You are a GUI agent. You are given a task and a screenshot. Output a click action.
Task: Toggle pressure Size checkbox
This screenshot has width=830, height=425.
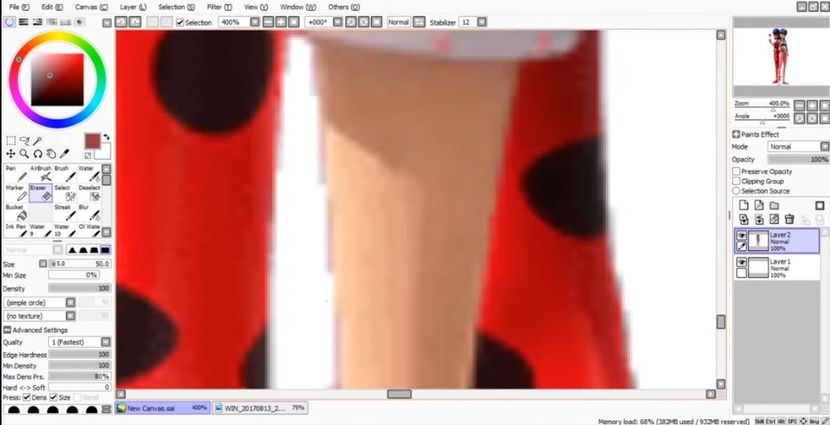52,397
